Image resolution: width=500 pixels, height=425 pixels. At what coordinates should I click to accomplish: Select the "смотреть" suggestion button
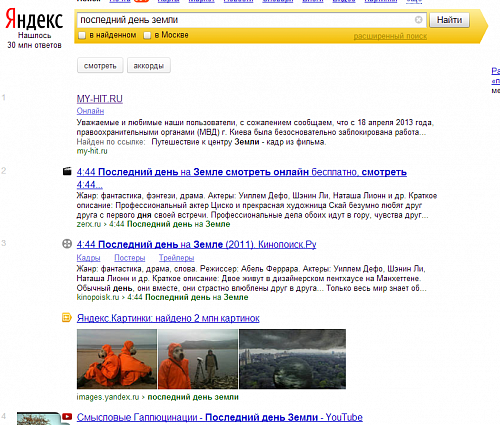tap(100, 65)
